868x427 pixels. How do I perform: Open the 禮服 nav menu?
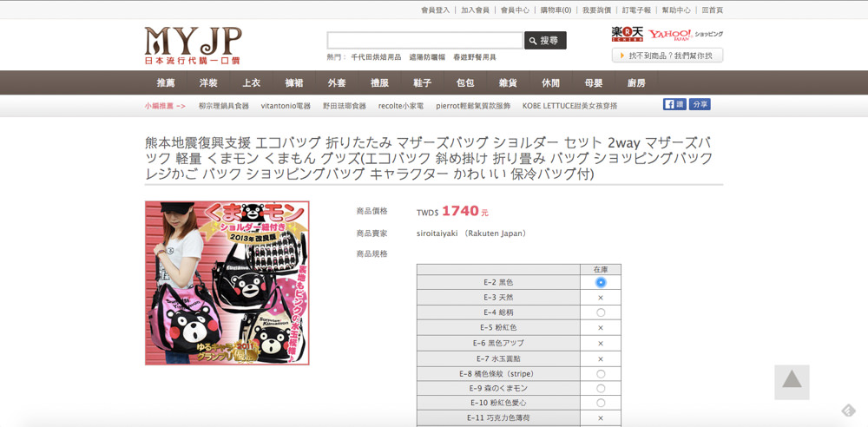[x=380, y=82]
